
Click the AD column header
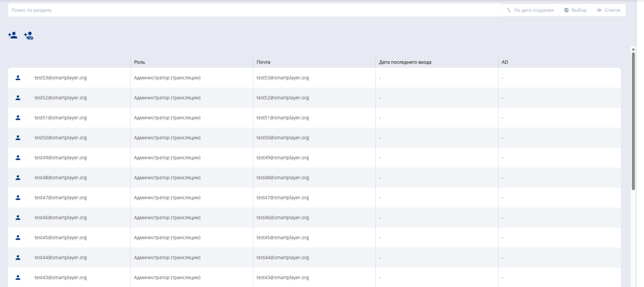[505, 62]
